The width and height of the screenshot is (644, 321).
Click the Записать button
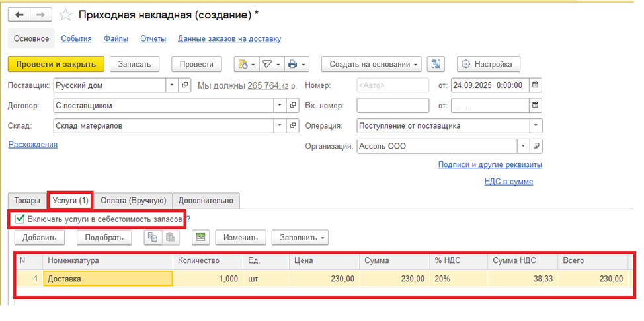pos(134,65)
